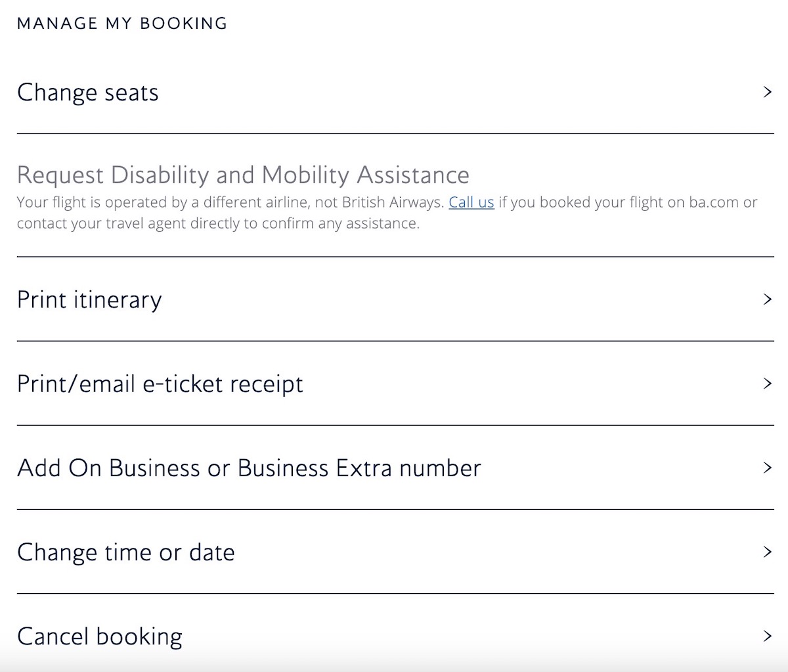
Task: Select the Change time or date option
Action: (395, 552)
